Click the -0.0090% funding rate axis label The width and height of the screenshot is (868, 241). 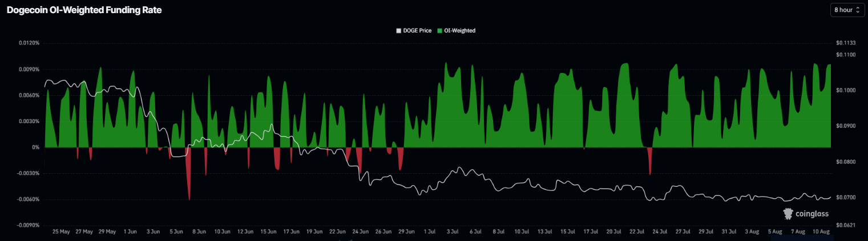click(27, 225)
